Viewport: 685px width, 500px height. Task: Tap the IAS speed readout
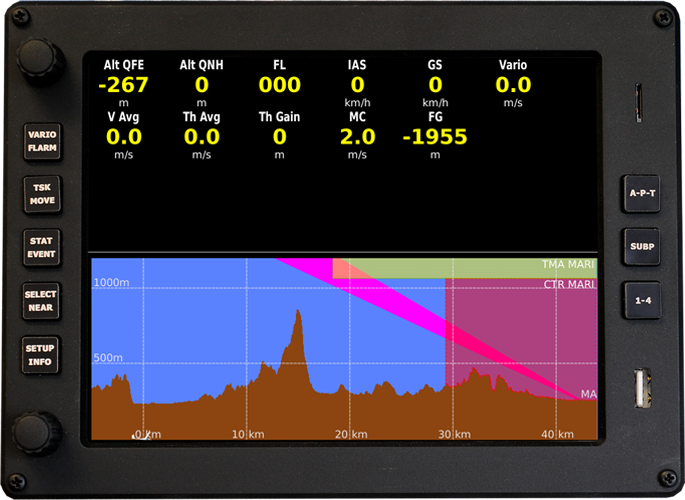(357, 83)
